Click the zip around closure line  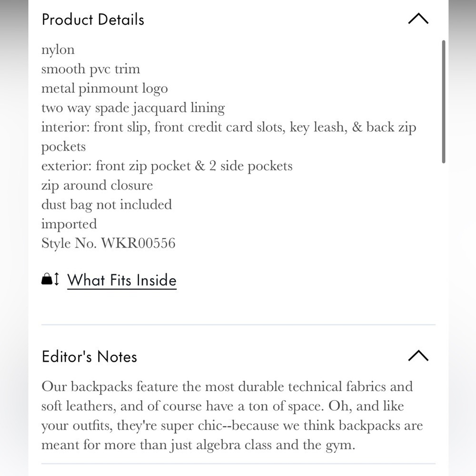97,186
